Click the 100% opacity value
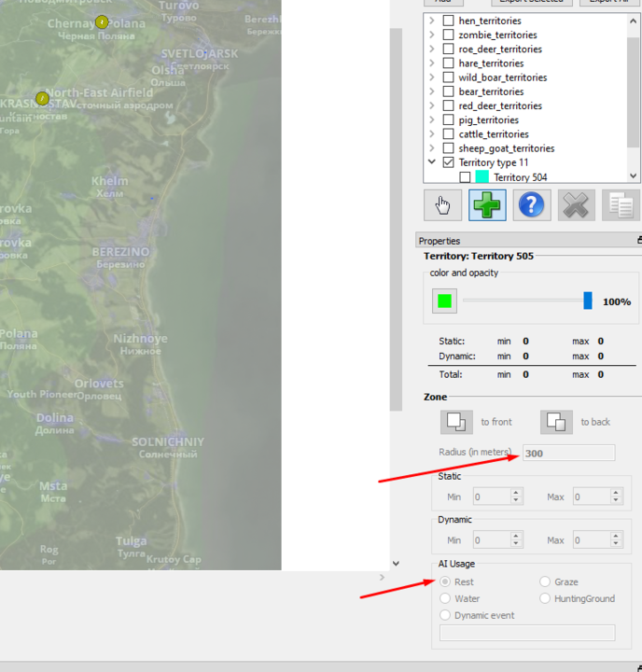Viewport: 642px width, 672px height. coord(617,301)
